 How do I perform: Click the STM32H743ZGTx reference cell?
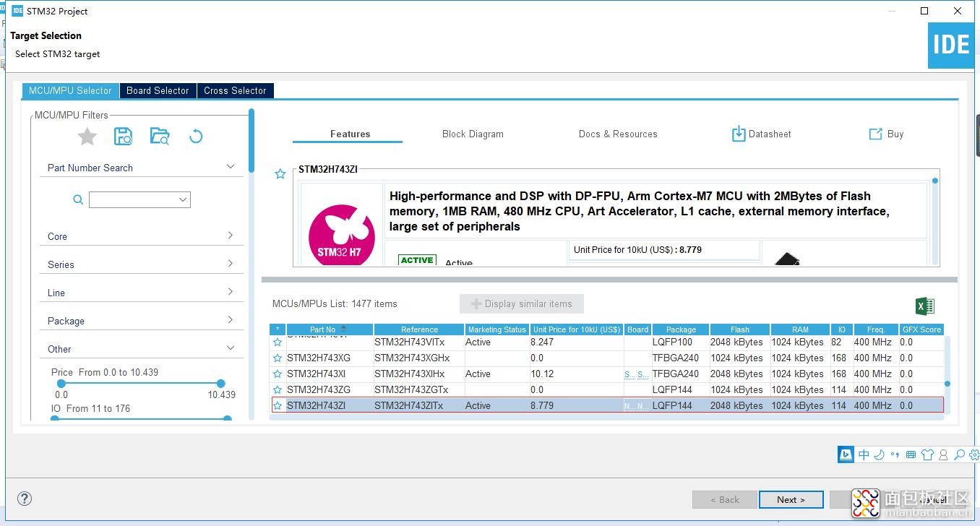pos(419,390)
